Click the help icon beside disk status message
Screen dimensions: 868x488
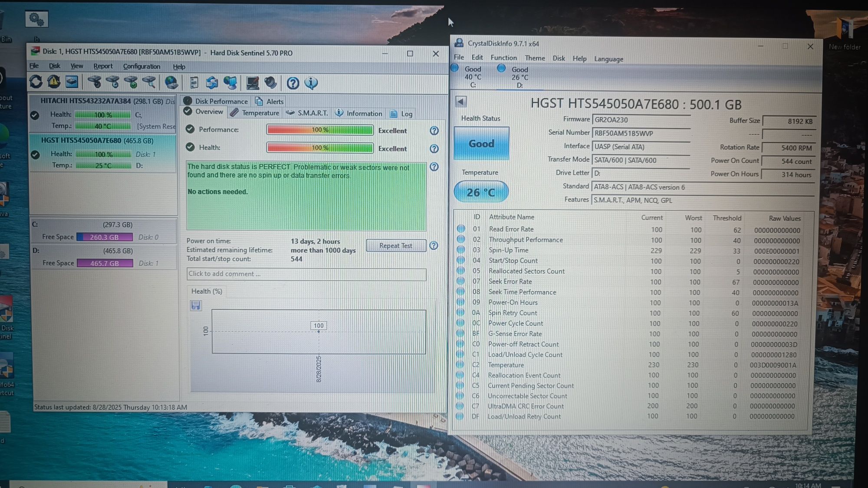434,167
